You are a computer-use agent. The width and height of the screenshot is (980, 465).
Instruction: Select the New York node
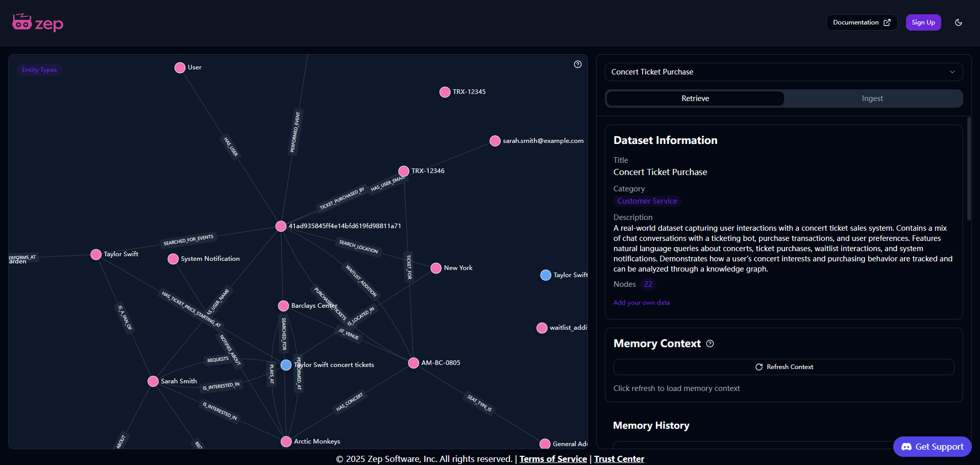[436, 268]
